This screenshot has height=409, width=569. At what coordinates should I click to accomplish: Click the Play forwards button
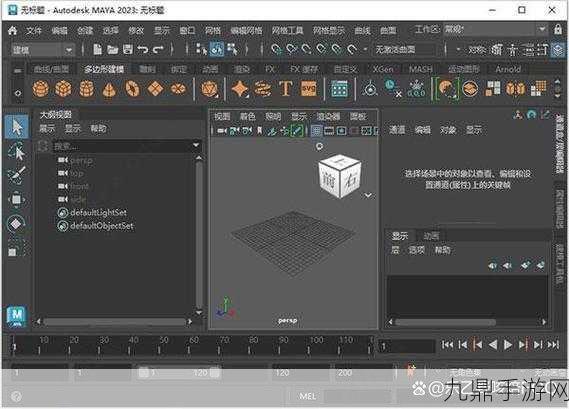pyautogui.click(x=508, y=344)
